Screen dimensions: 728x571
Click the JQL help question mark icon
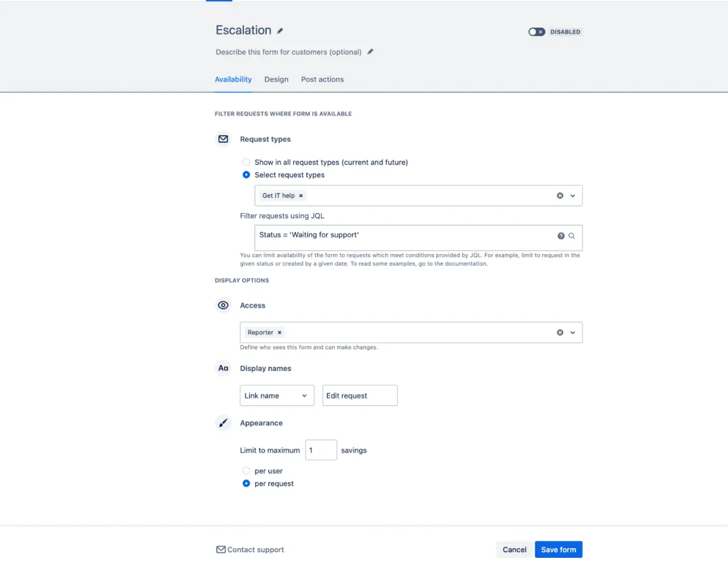(x=561, y=236)
